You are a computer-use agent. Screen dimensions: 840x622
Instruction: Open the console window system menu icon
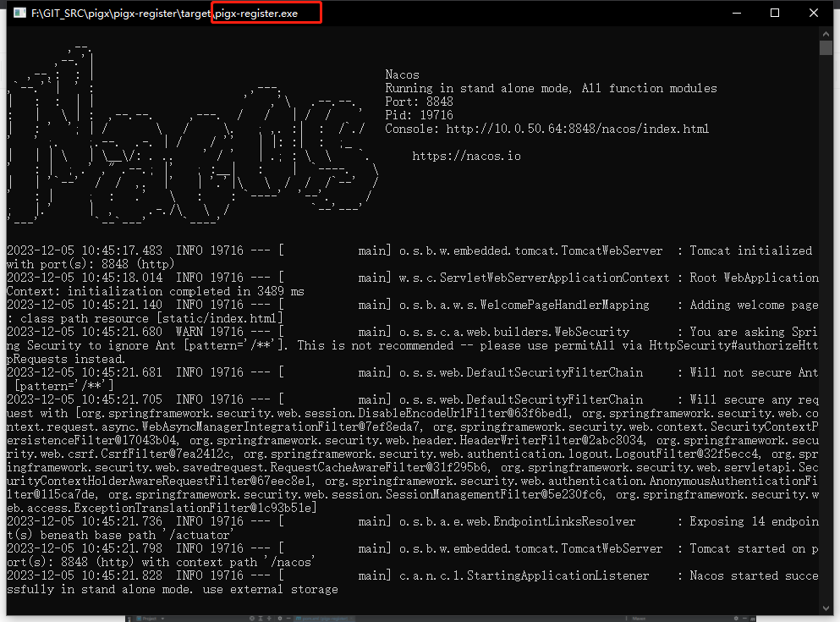[19, 13]
